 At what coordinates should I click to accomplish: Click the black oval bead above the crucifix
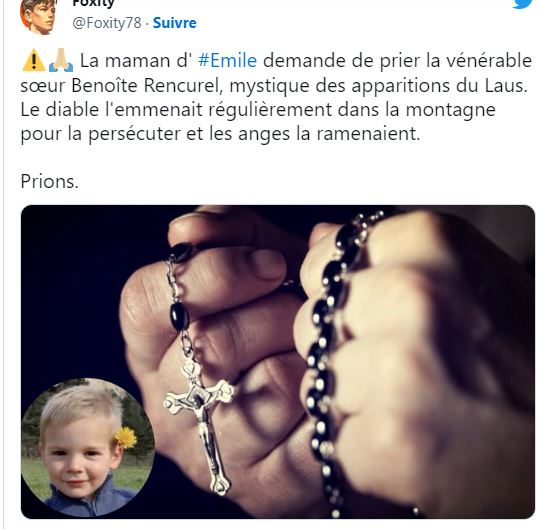[180, 316]
